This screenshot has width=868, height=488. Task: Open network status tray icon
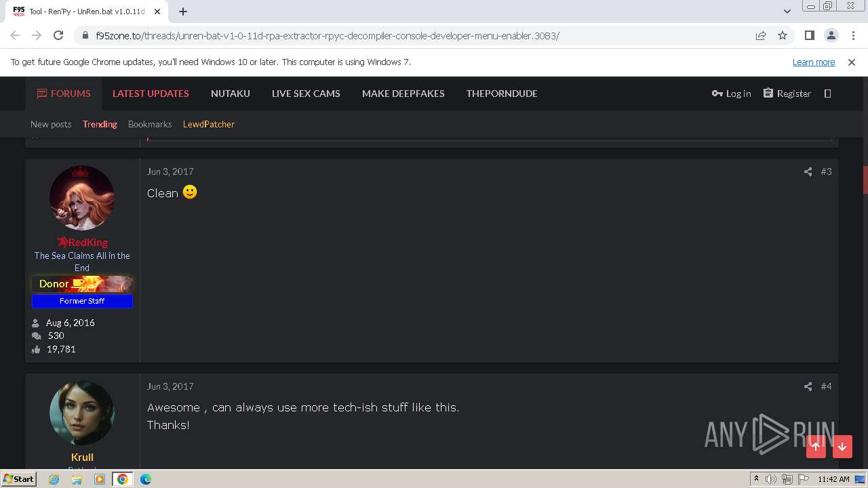click(x=787, y=479)
